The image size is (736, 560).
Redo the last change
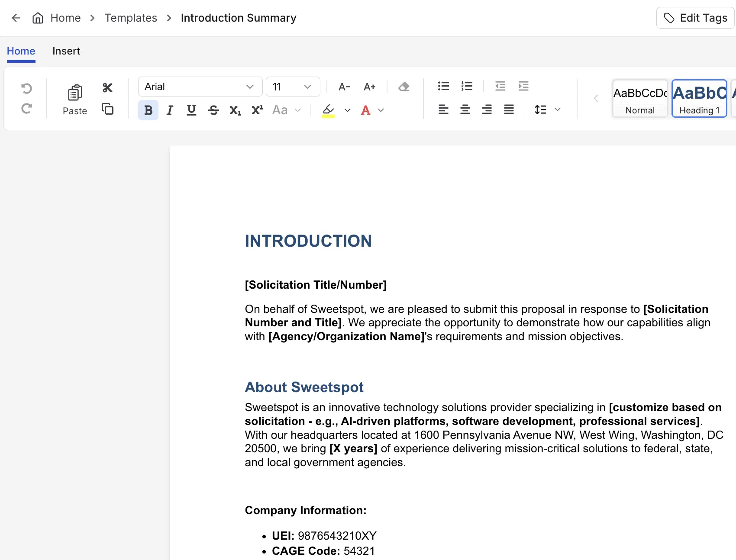point(27,109)
